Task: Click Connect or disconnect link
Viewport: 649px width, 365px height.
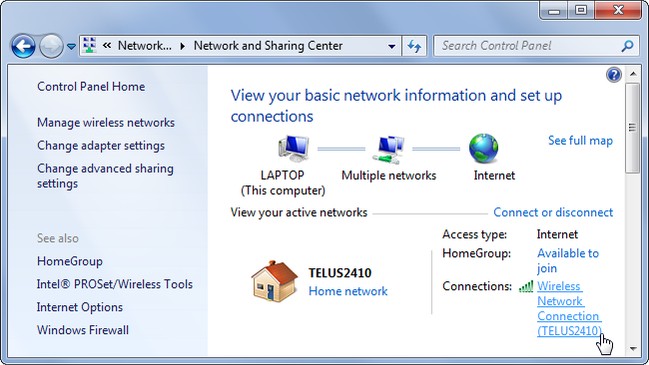Action: (553, 212)
